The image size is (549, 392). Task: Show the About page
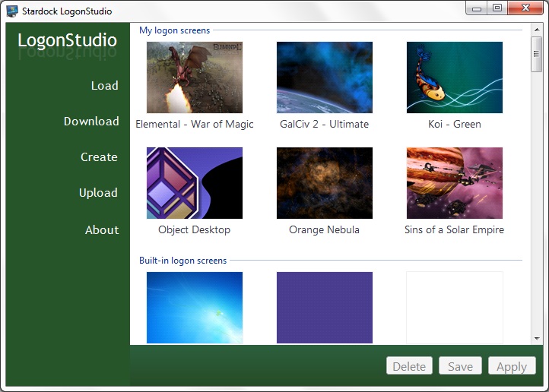[102, 229]
